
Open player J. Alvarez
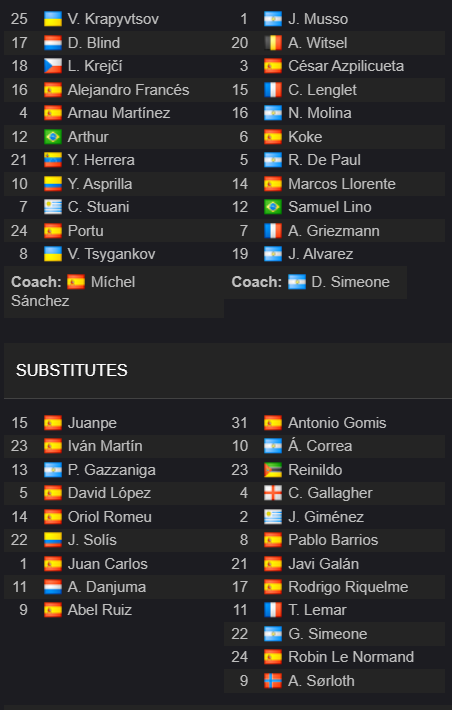point(321,254)
